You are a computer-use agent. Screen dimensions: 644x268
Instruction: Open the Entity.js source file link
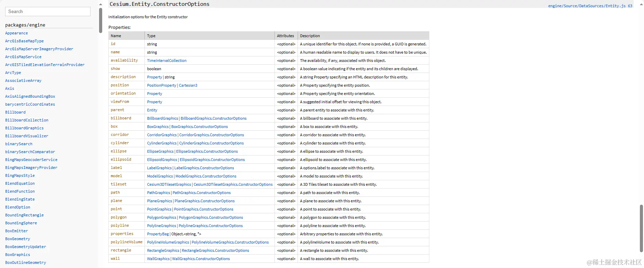click(590, 6)
